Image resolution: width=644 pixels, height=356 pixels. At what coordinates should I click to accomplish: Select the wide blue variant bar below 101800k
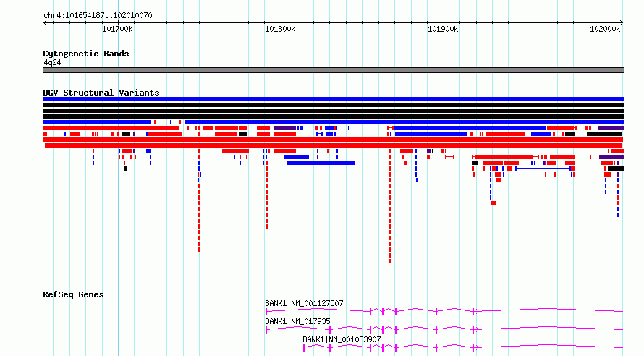point(321,163)
